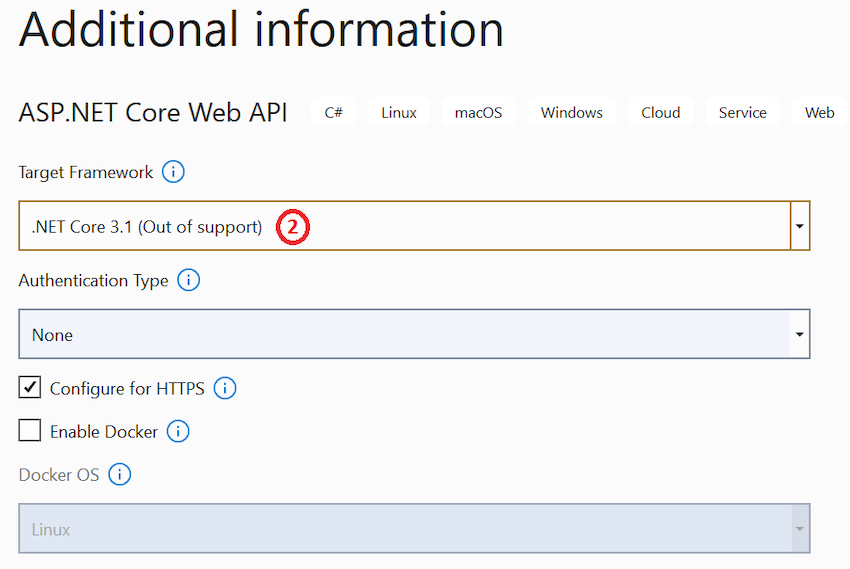Click the Target Framework info icon
The image size is (850, 569).
pos(173,172)
